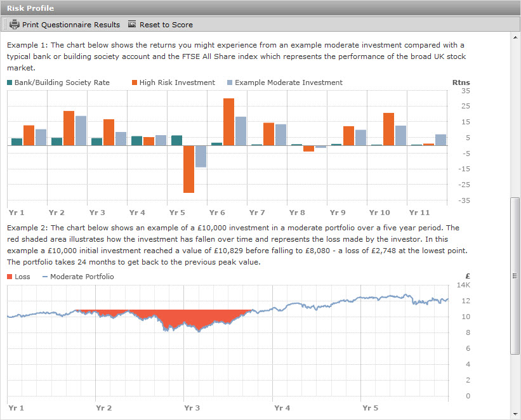Click the Yr 1 teal Bank Rate bar

coord(16,142)
